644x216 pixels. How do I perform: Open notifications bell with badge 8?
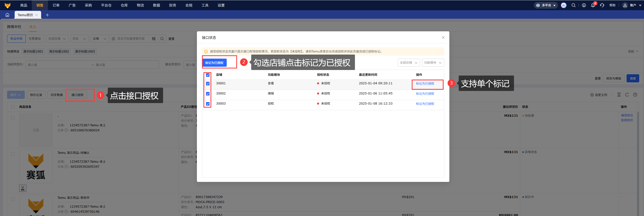(593, 5)
